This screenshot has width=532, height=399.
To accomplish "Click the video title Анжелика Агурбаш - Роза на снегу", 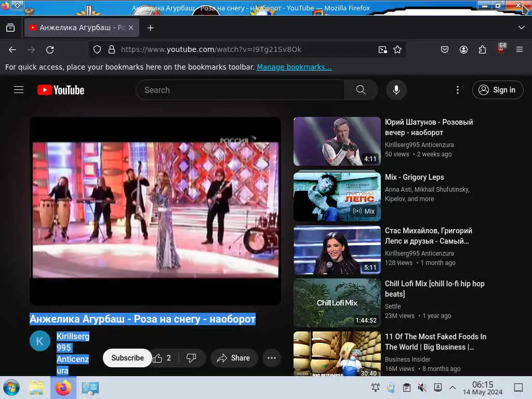I will pos(142,319).
